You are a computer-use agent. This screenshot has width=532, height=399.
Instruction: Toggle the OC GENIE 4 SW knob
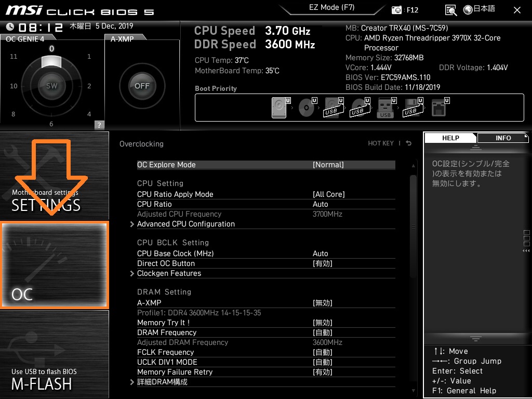point(51,86)
